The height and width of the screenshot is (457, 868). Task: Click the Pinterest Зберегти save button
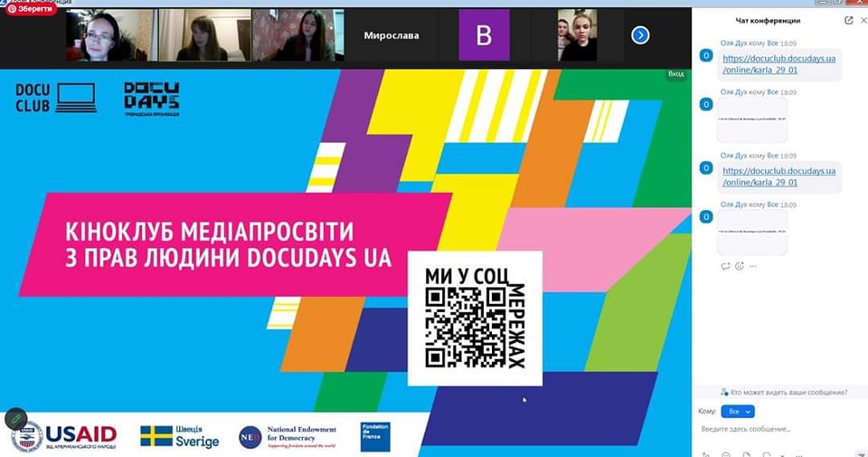tap(31, 9)
